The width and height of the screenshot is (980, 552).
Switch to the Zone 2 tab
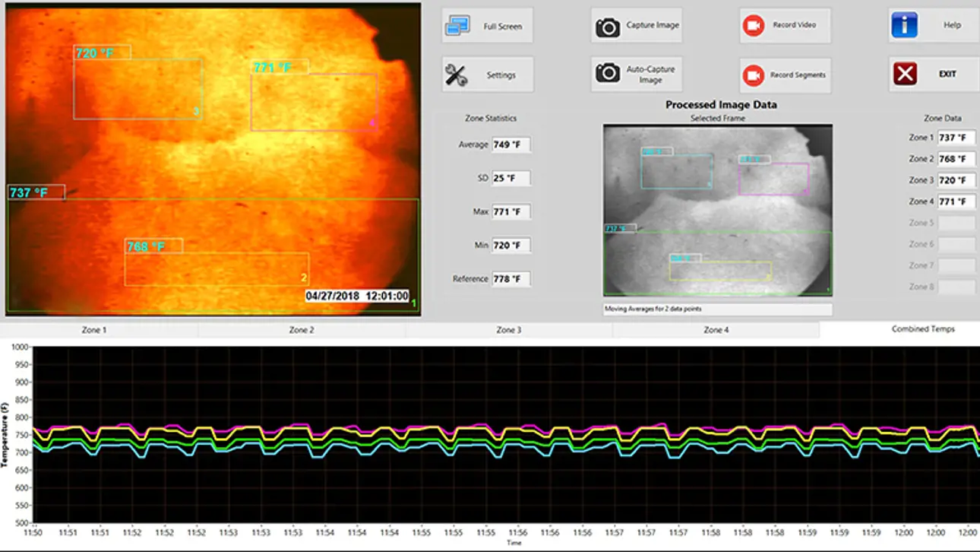302,330
